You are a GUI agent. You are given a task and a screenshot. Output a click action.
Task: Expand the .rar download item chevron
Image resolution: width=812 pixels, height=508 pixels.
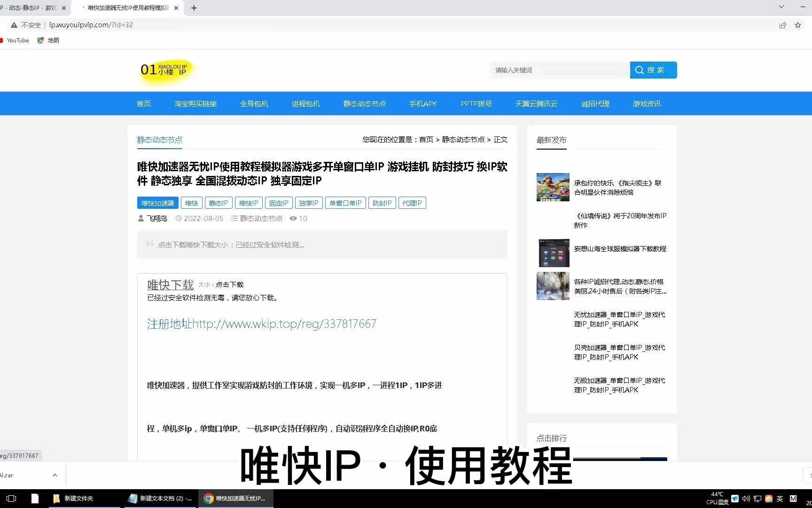[x=55, y=475]
